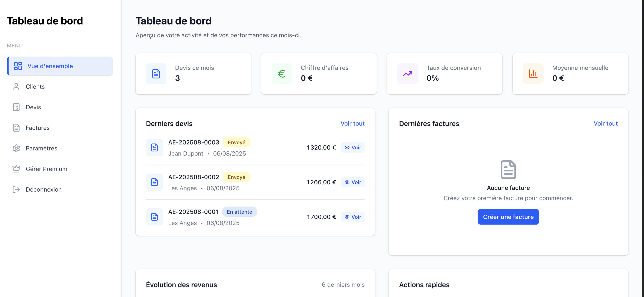Click the Aucune facture text
Screen dimensions: 644x297
click(508, 187)
